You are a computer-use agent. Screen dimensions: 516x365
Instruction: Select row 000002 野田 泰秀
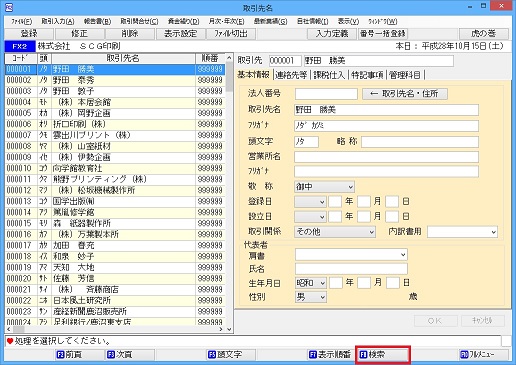pyautogui.click(x=115, y=80)
